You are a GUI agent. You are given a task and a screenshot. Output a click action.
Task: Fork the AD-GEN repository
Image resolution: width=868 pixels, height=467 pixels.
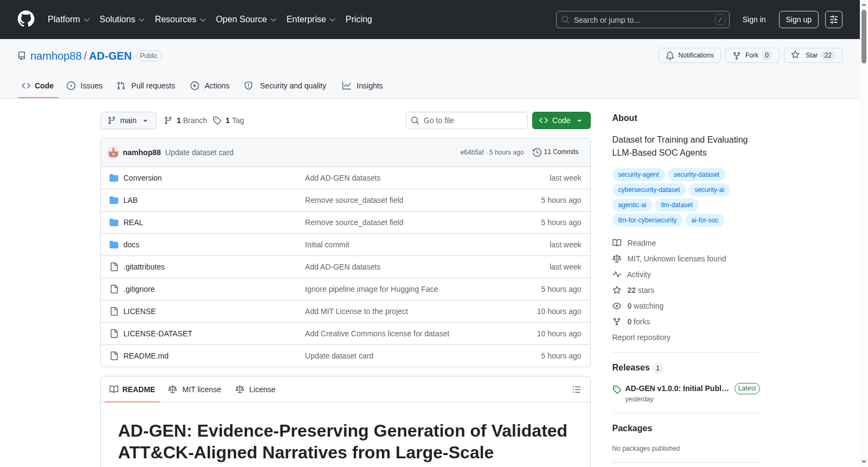pyautogui.click(x=752, y=55)
